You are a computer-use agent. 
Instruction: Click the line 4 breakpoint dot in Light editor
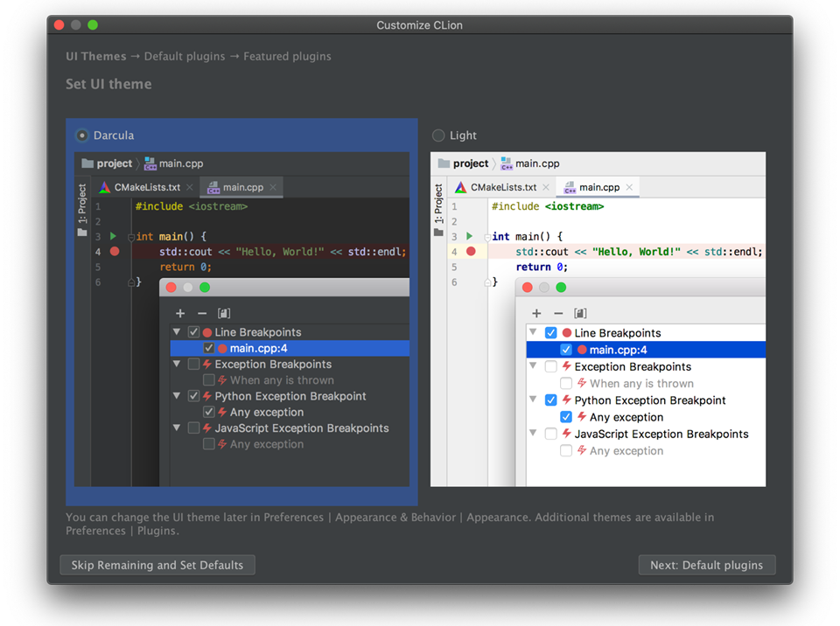tap(471, 251)
